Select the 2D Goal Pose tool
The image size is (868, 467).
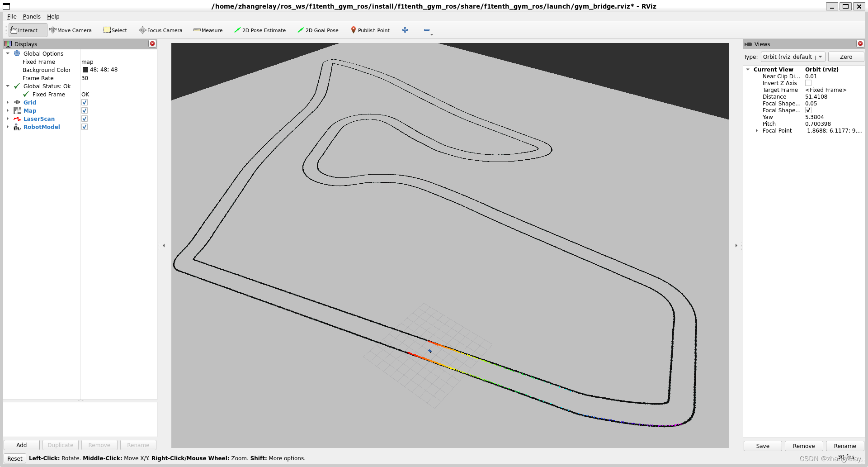[x=318, y=30]
